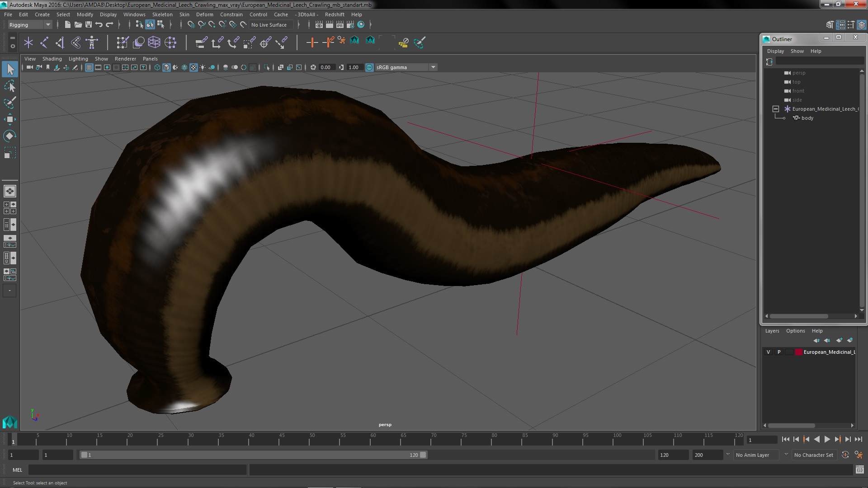Toggle the V visibility of the European_Medicinal layer
Screen dimensions: 868x488
click(768, 352)
